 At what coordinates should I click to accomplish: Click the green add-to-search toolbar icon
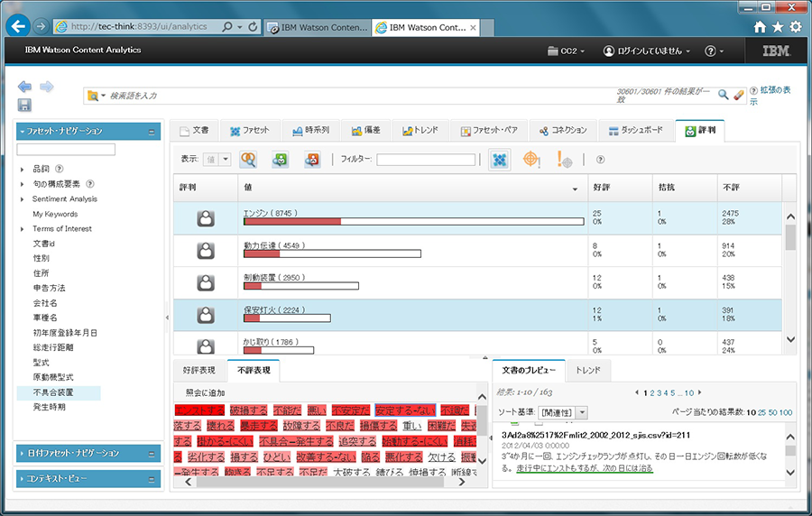click(x=281, y=160)
